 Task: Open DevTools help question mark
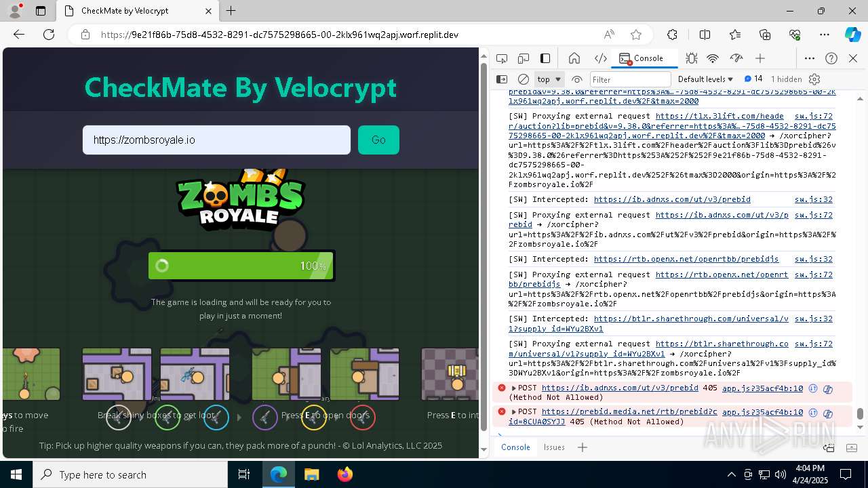pos(831,58)
